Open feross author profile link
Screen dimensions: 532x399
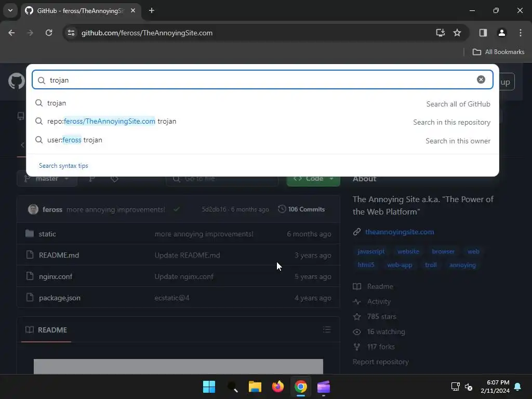click(52, 210)
